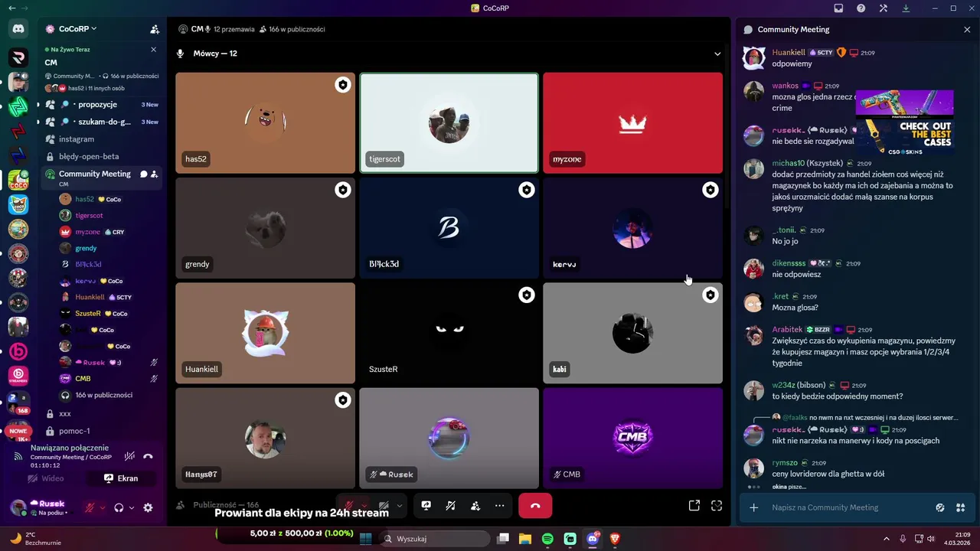Toggle deafen headphones icon
The image size is (980, 551).
click(x=119, y=507)
